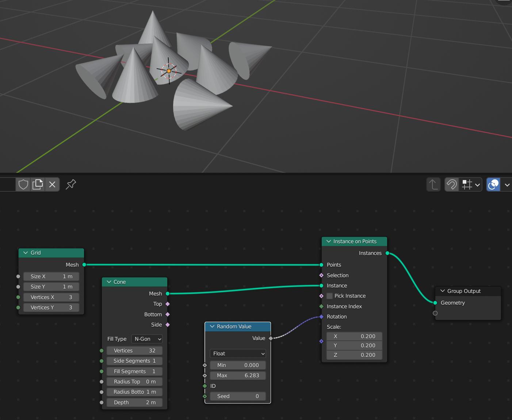Open the Fill Type N-Gon dropdown
Image resolution: width=512 pixels, height=420 pixels.
click(147, 339)
